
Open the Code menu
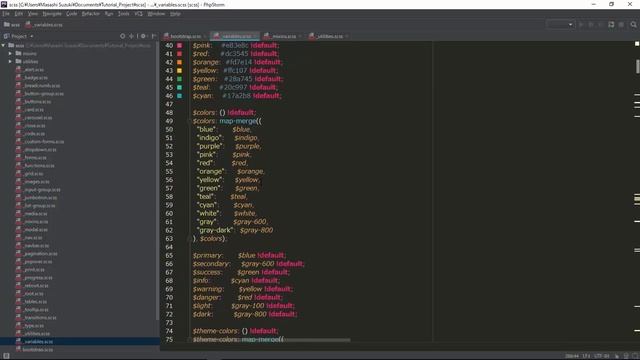coord(72,13)
